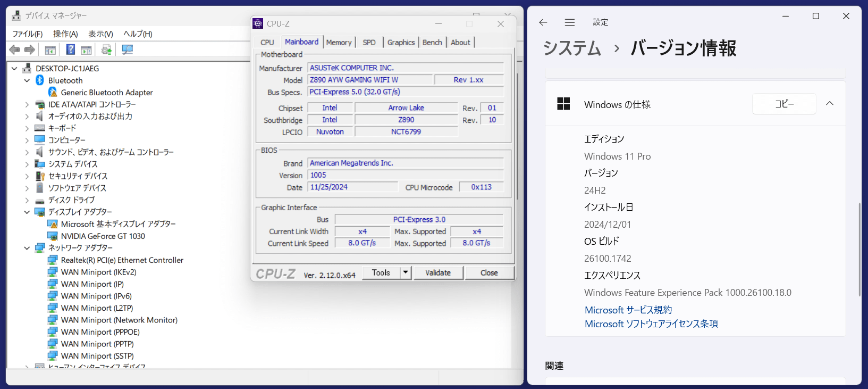The image size is (868, 389).
Task: Click the システム breadcrumb in Settings
Action: click(572, 48)
